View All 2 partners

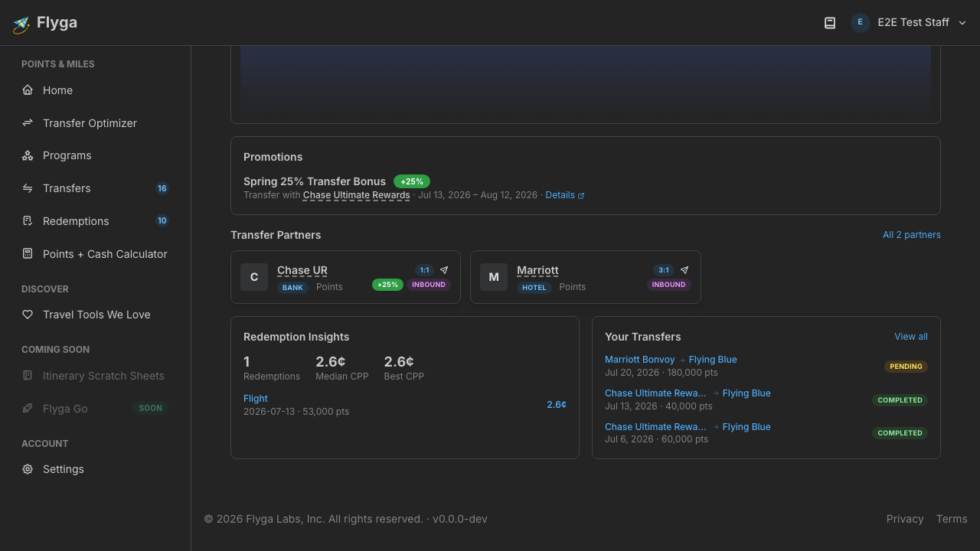tap(912, 235)
